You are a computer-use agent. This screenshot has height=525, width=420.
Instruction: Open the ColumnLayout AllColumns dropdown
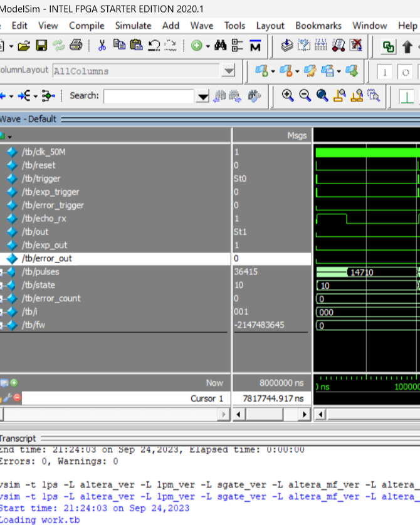pyautogui.click(x=229, y=71)
